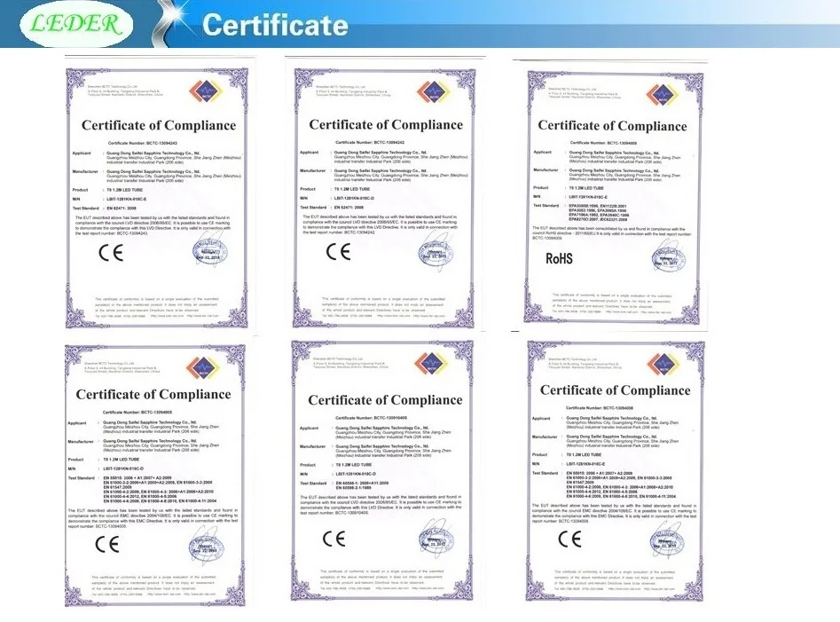Select the "Certificate of Compliance" title on certificate BCTC-130910405

pyautogui.click(x=385, y=400)
